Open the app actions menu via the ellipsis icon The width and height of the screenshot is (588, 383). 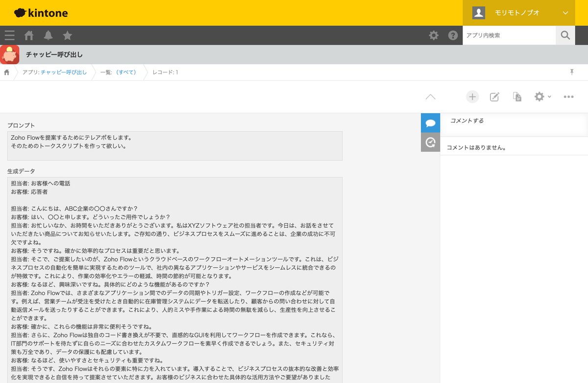click(568, 96)
